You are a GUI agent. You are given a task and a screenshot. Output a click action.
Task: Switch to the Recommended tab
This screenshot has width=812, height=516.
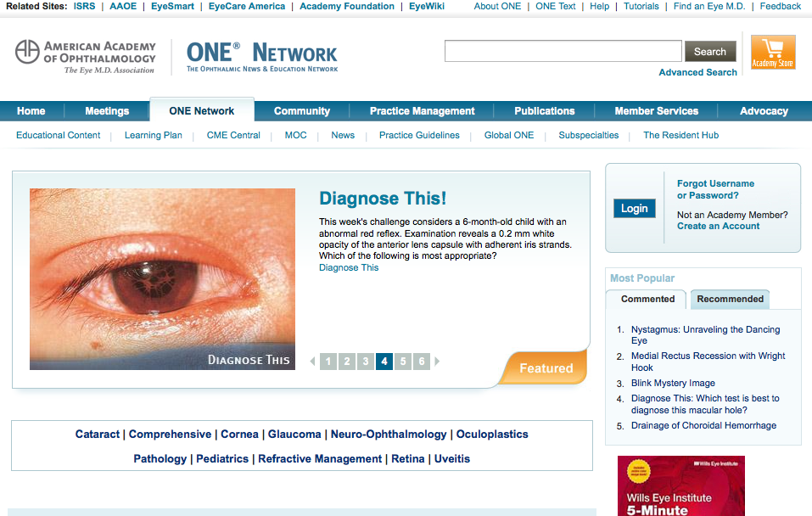(731, 299)
